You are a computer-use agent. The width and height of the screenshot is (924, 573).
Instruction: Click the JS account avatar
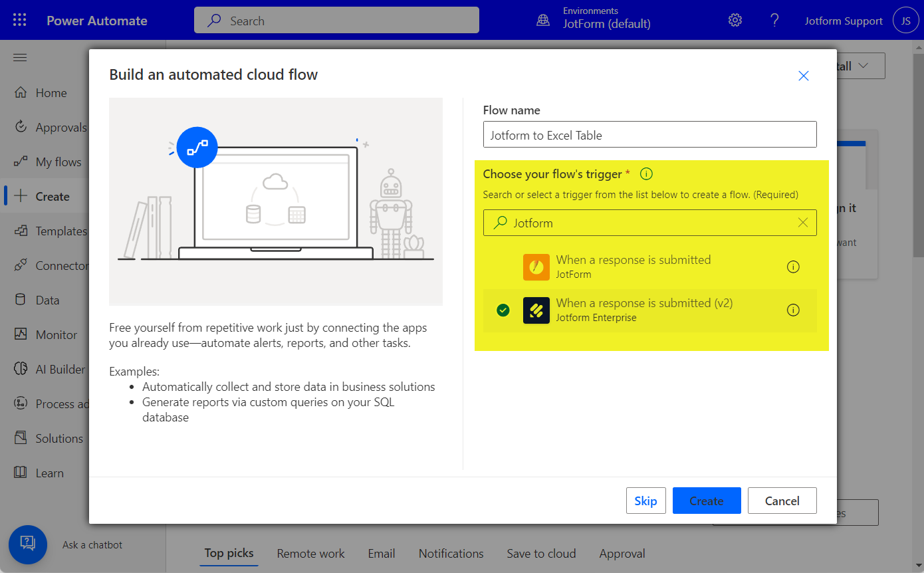click(905, 21)
